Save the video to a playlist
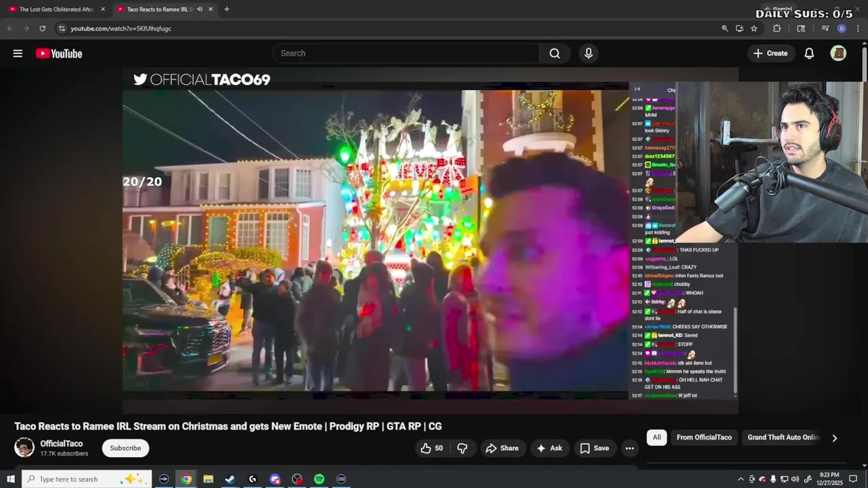This screenshot has width=868, height=488. [595, 448]
